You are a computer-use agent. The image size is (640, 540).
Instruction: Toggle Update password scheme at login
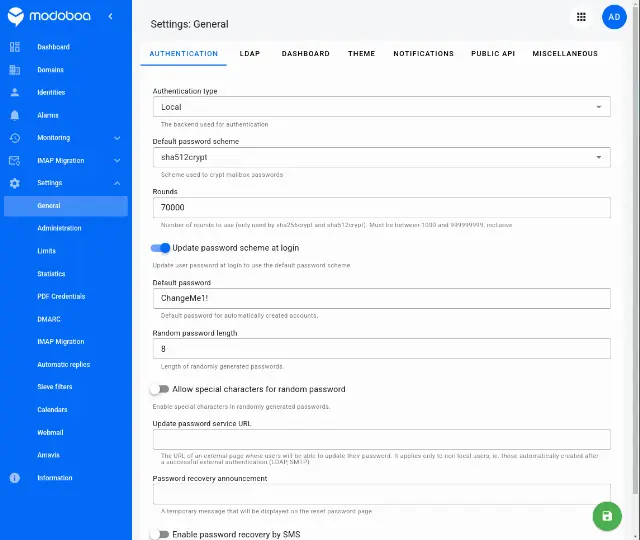point(160,248)
